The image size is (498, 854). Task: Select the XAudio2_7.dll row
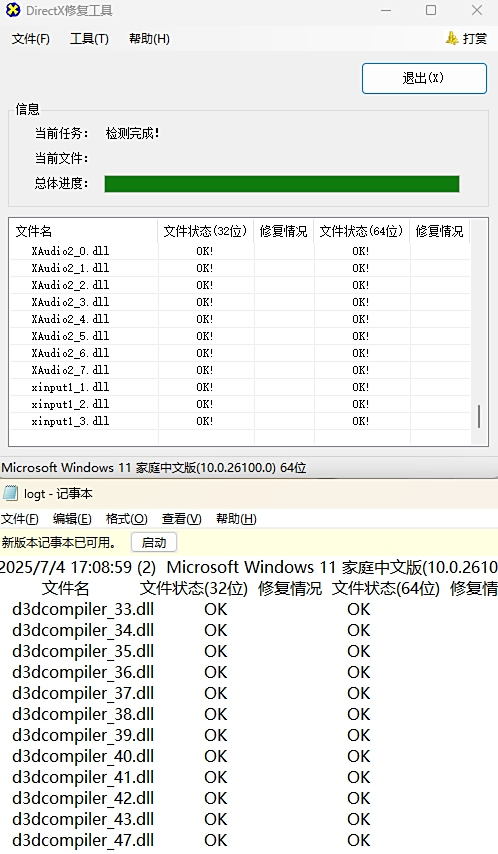tap(240, 370)
